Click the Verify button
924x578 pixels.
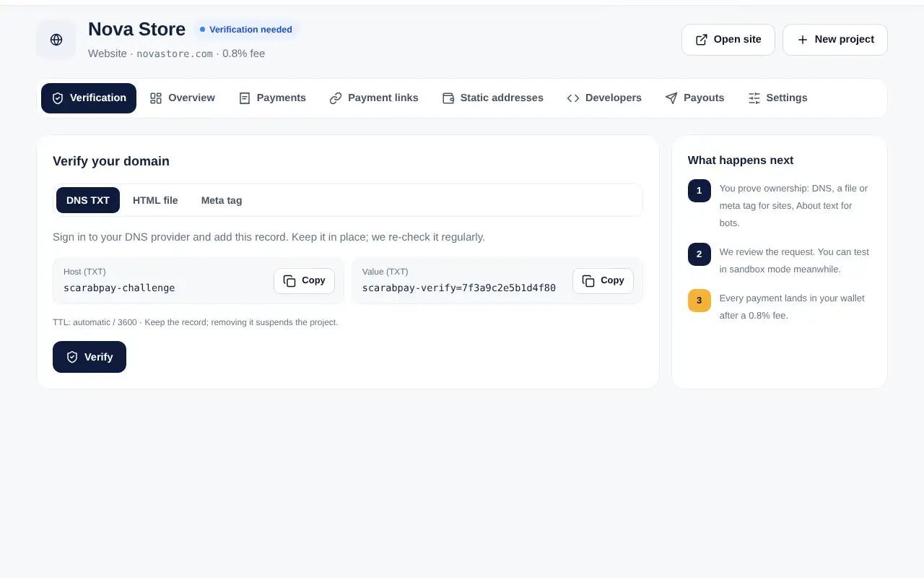(x=90, y=357)
